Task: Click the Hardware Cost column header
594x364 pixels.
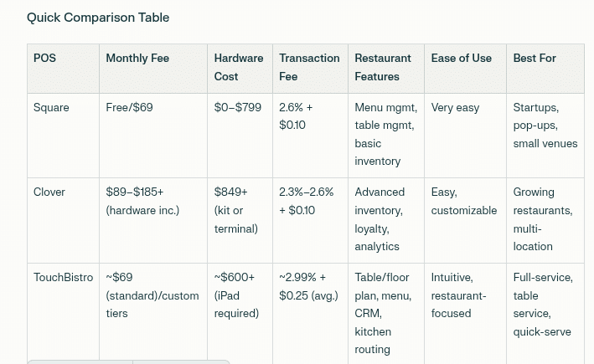Action: pyautogui.click(x=240, y=69)
